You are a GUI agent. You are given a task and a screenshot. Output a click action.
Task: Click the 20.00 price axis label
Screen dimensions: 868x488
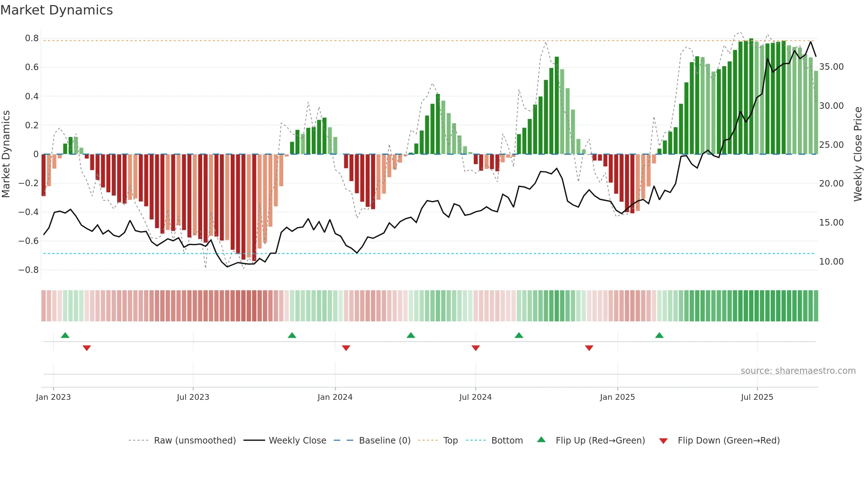pyautogui.click(x=831, y=184)
